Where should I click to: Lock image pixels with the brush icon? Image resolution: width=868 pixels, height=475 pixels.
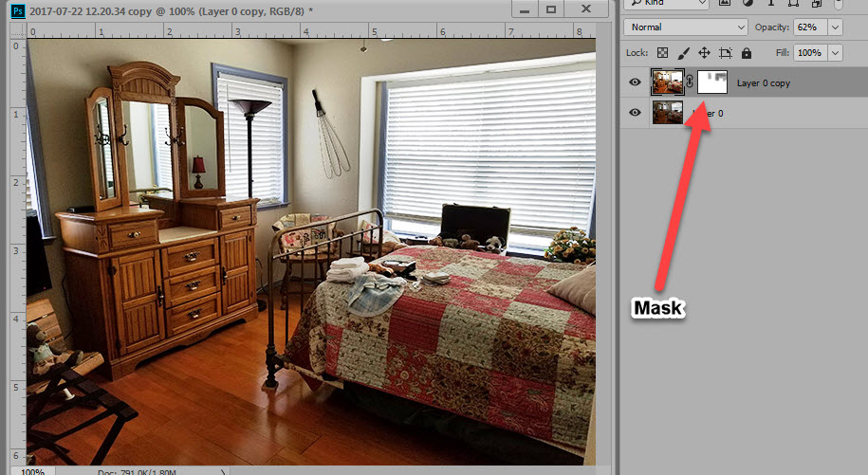point(683,52)
